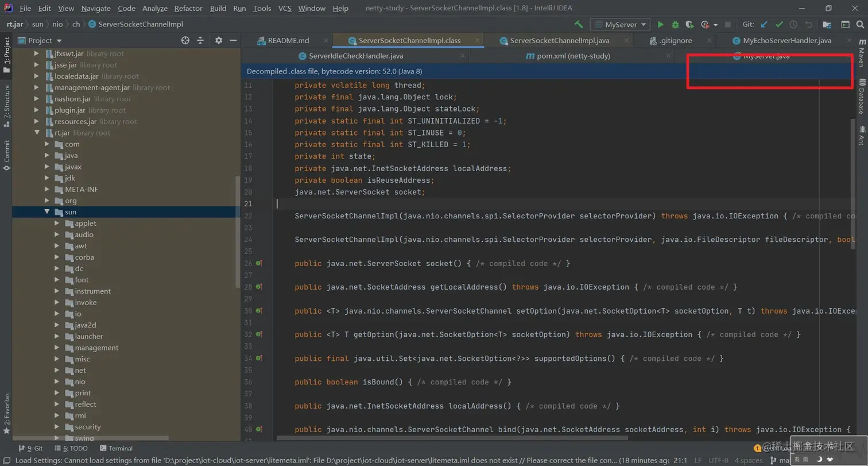Open the Refactor menu
Screen dimensions: 868x466
189,8
